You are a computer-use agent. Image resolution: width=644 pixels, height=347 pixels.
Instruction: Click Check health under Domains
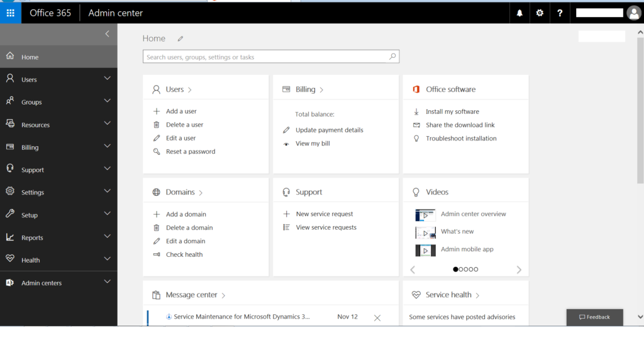coord(184,254)
